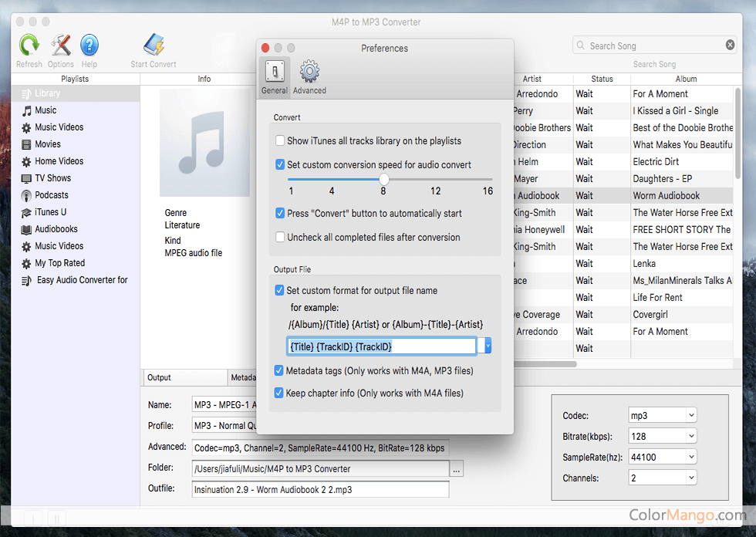Image resolution: width=756 pixels, height=537 pixels.
Task: Select the General preferences switch icon
Action: click(275, 73)
